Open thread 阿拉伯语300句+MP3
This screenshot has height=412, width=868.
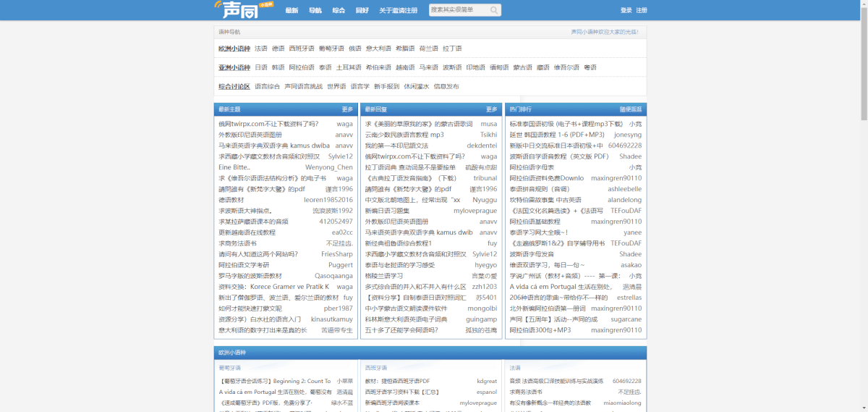click(540, 330)
